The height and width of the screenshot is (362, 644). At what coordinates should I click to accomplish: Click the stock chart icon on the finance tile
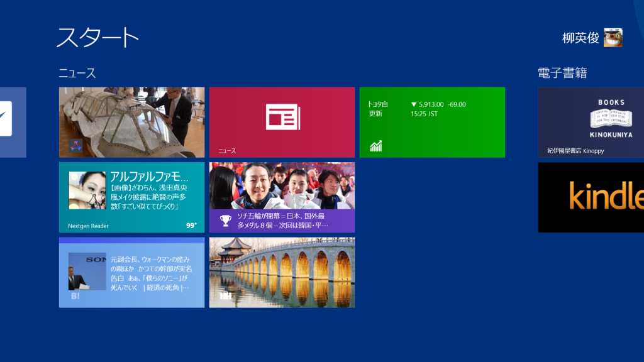[376, 146]
